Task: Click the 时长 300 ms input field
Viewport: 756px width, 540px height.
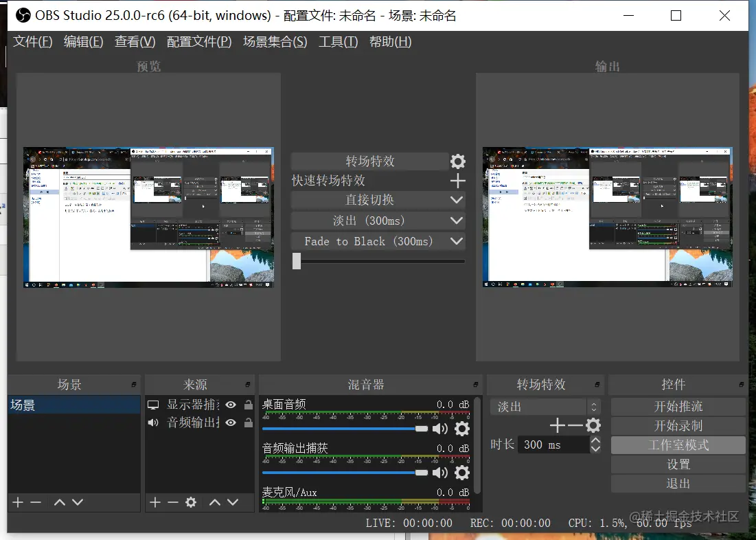Action: [554, 445]
